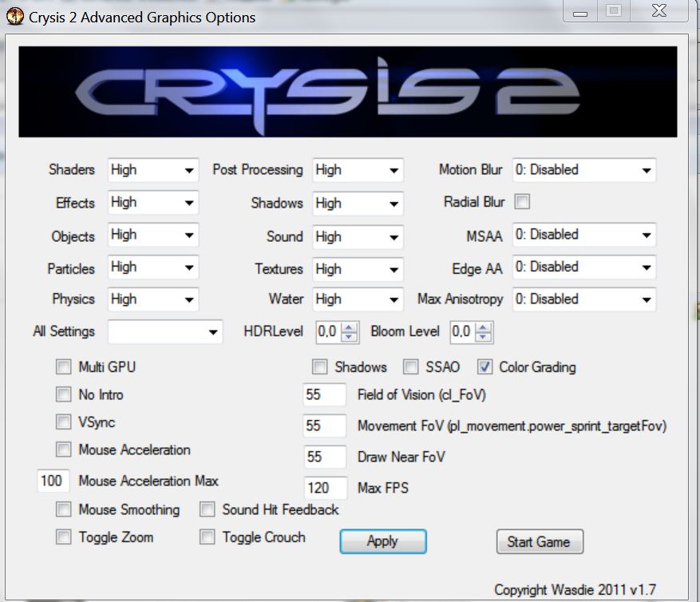Minimize the Advanced Graphics Options window

580,11
